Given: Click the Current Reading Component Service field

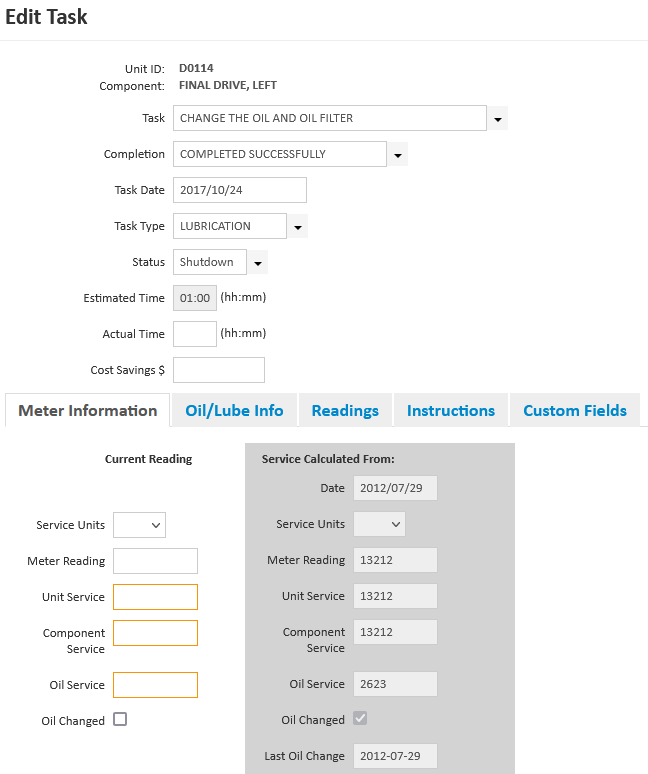Looking at the screenshot, I should click(x=155, y=633).
